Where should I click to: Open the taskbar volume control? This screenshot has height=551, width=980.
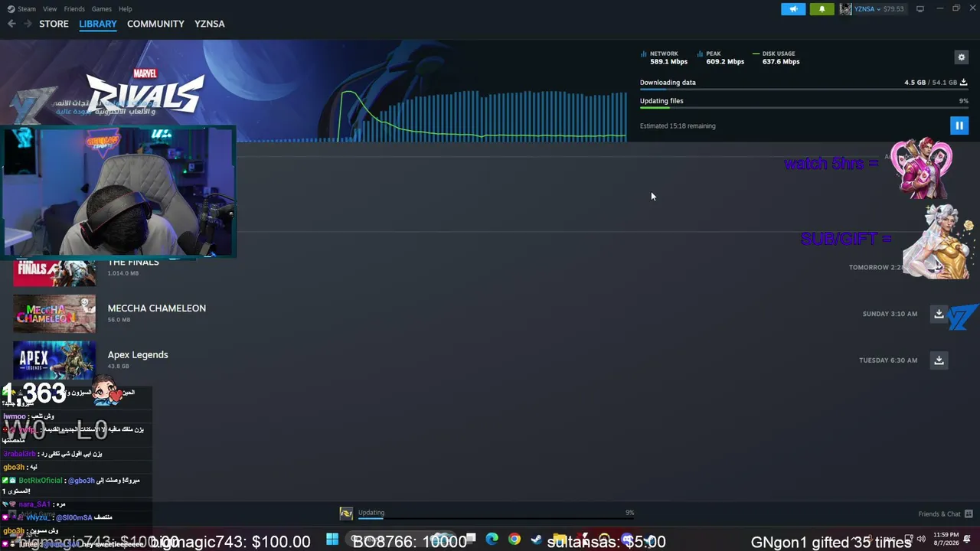point(921,540)
